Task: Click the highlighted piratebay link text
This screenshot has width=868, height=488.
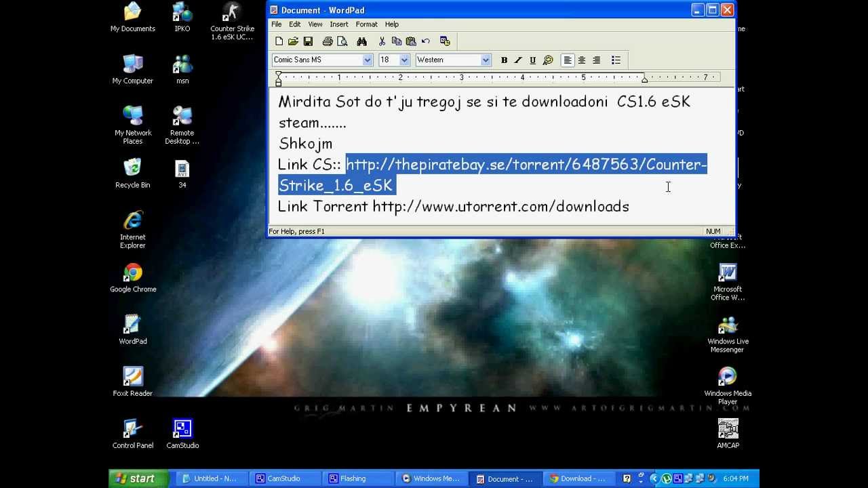Action: [x=493, y=175]
